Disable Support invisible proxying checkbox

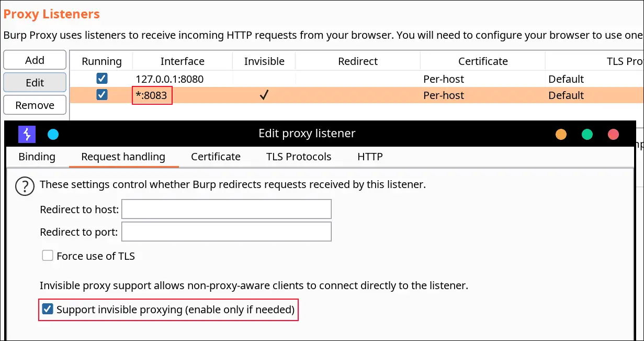coord(48,310)
